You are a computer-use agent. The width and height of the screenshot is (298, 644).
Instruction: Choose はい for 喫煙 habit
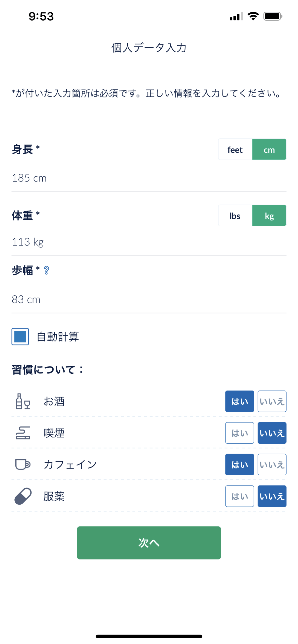pos(239,433)
